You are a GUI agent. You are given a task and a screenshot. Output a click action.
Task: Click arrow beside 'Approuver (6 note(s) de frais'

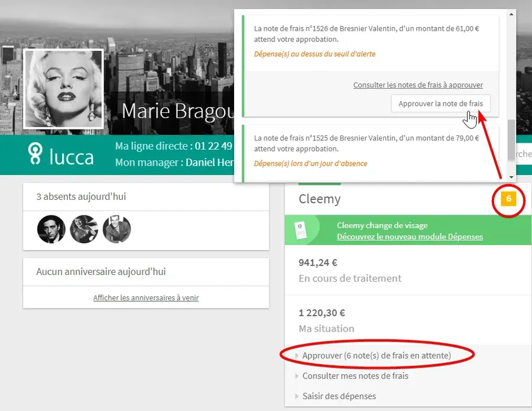coord(297,355)
